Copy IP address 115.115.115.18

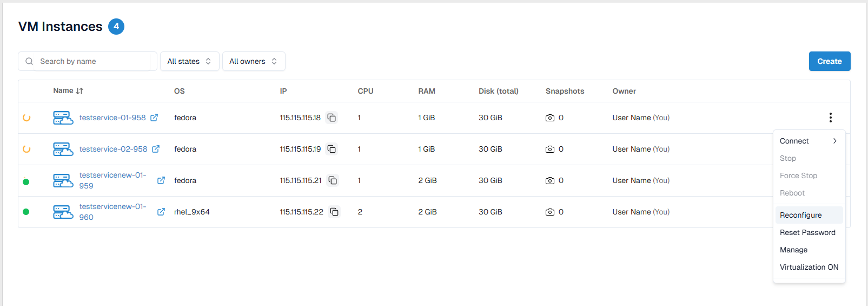pyautogui.click(x=332, y=118)
